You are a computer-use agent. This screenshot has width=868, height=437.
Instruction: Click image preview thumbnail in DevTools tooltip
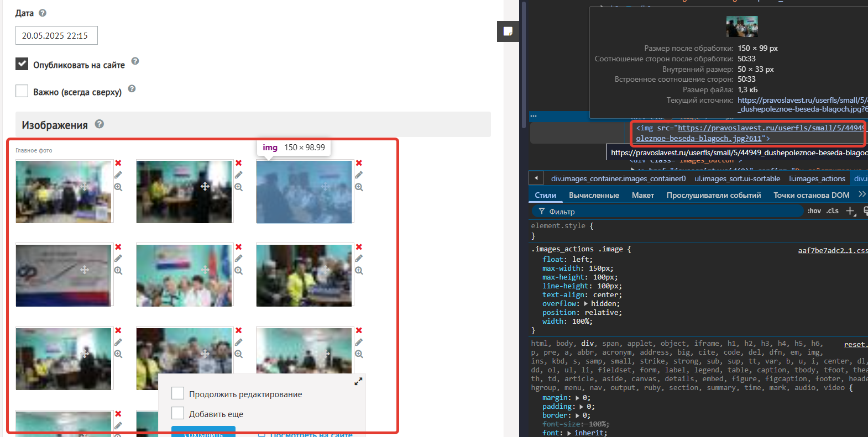tap(742, 27)
